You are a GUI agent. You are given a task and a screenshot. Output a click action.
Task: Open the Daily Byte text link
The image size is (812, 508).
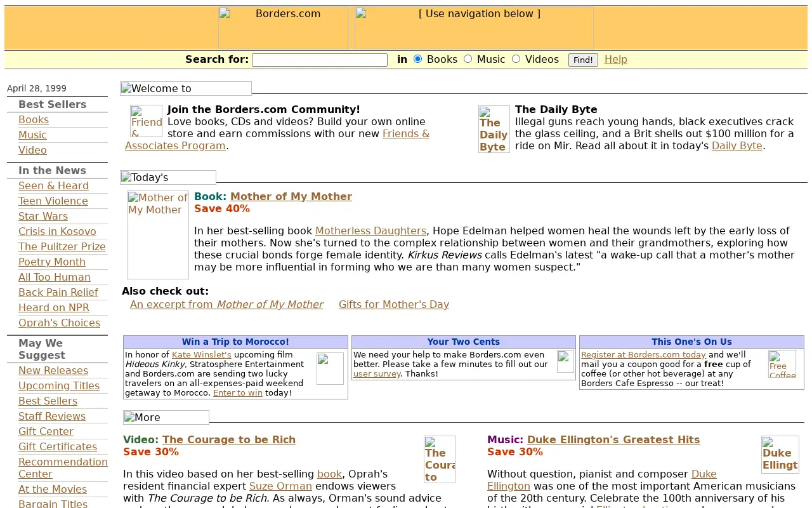tap(737, 145)
